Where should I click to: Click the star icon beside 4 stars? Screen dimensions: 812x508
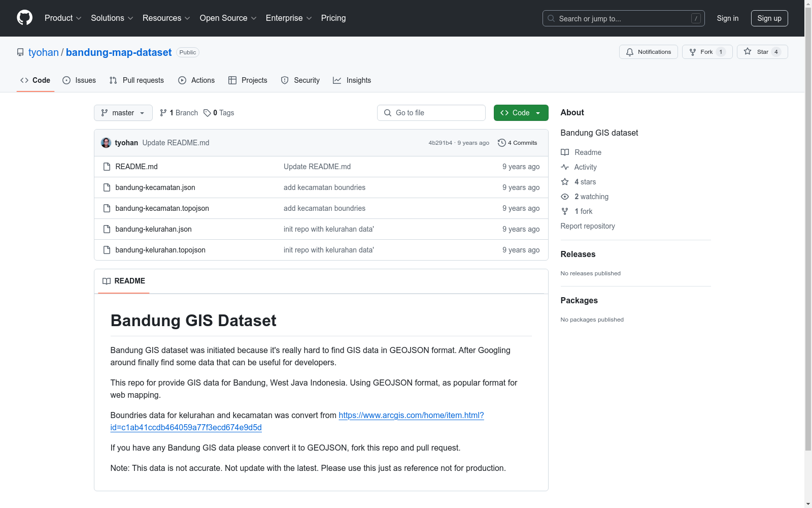(565, 182)
